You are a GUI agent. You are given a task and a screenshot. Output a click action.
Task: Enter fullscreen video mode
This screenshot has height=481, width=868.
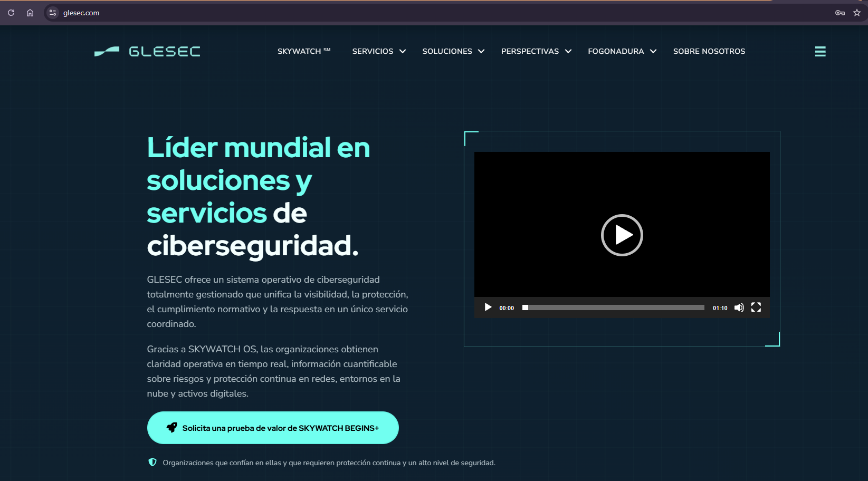(756, 307)
